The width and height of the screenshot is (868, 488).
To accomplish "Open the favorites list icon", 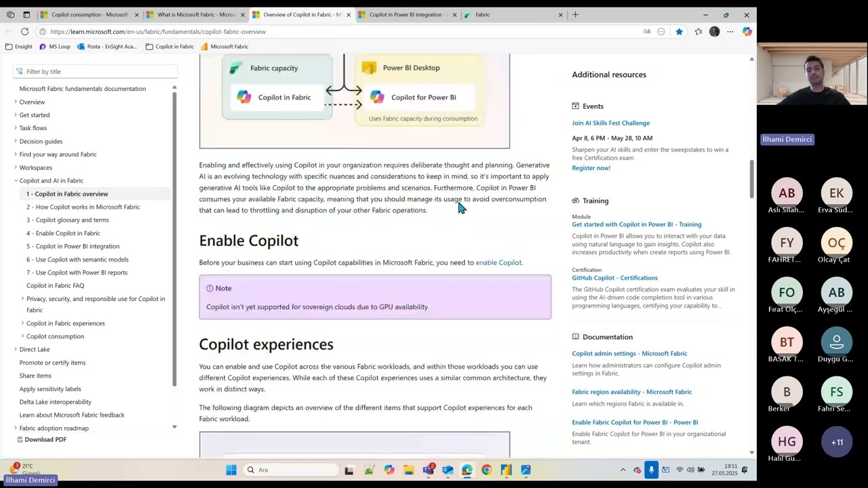I will (x=698, y=31).
